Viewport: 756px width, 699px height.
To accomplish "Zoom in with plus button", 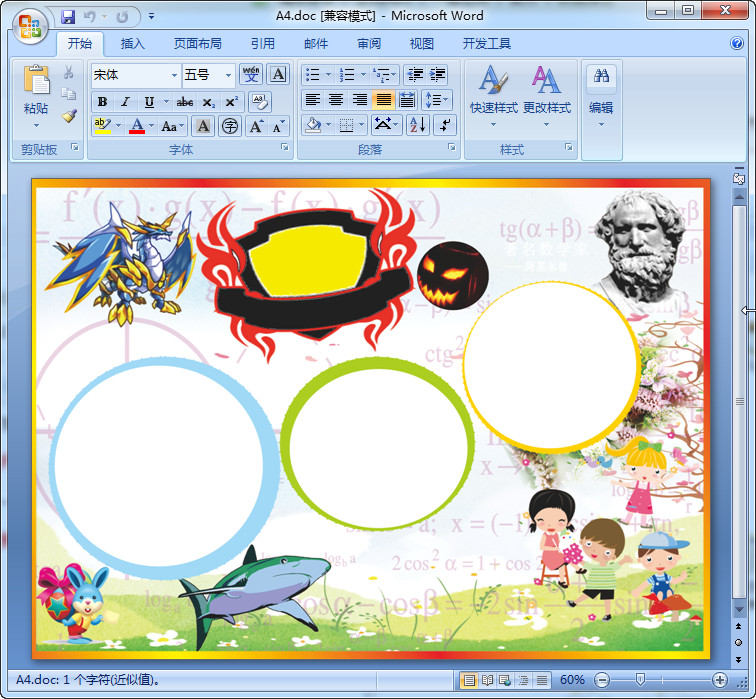I will pos(720,680).
